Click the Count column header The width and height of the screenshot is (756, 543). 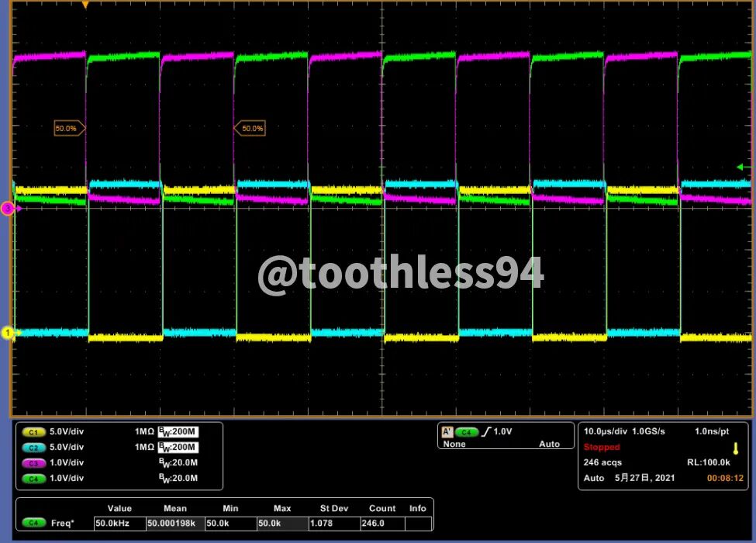[x=382, y=508]
